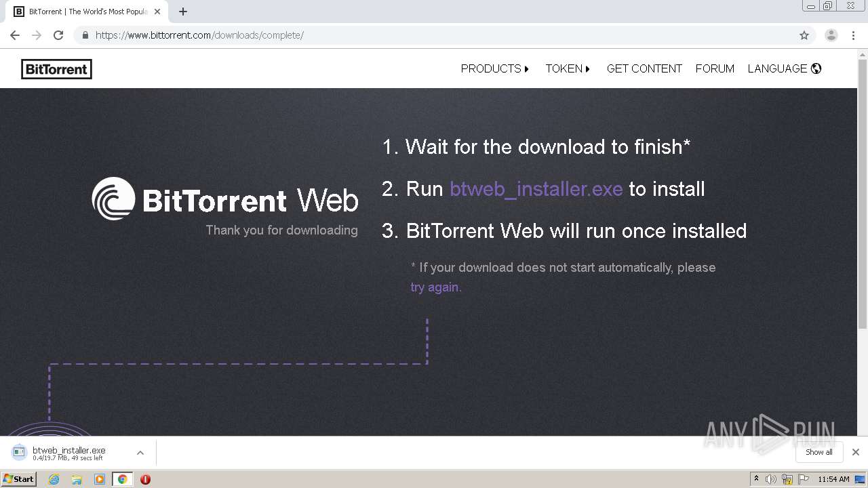
Task: Click the browser forward arrow
Action: pos(37,35)
